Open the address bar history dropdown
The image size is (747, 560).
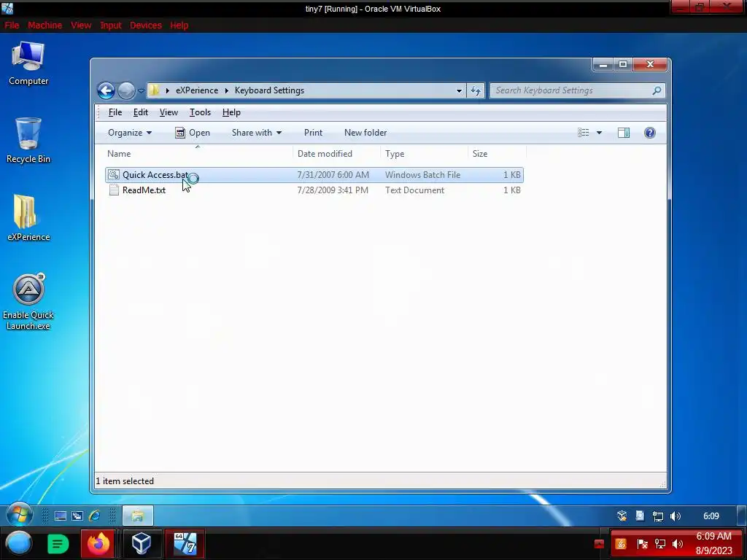tap(459, 90)
